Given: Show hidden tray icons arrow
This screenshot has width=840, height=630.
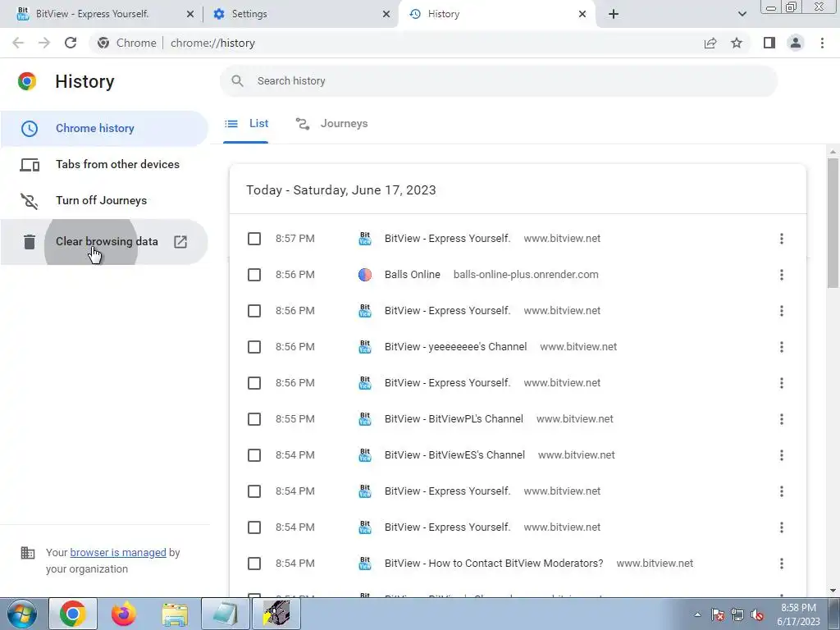Looking at the screenshot, I should point(697,614).
